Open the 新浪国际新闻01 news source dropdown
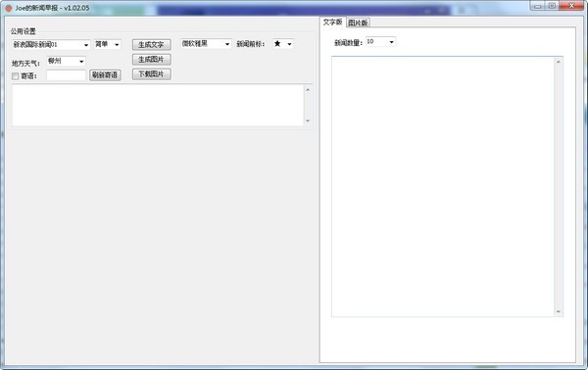This screenshot has height=370, width=588. click(51, 45)
